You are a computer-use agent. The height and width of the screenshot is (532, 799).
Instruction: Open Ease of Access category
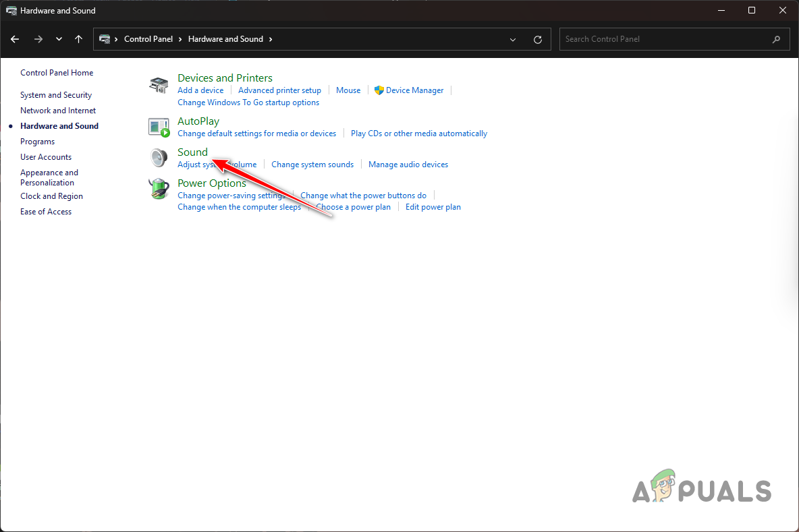[x=46, y=212]
